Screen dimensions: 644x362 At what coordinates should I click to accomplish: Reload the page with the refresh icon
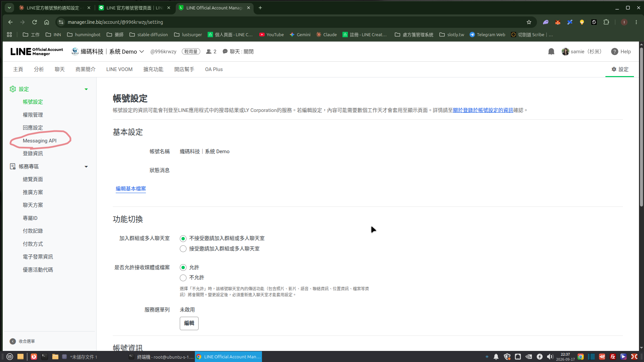(x=34, y=22)
